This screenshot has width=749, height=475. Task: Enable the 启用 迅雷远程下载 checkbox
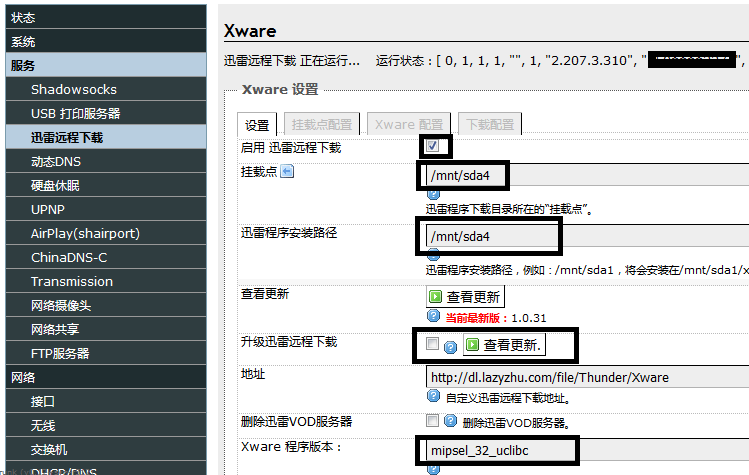tap(432, 146)
